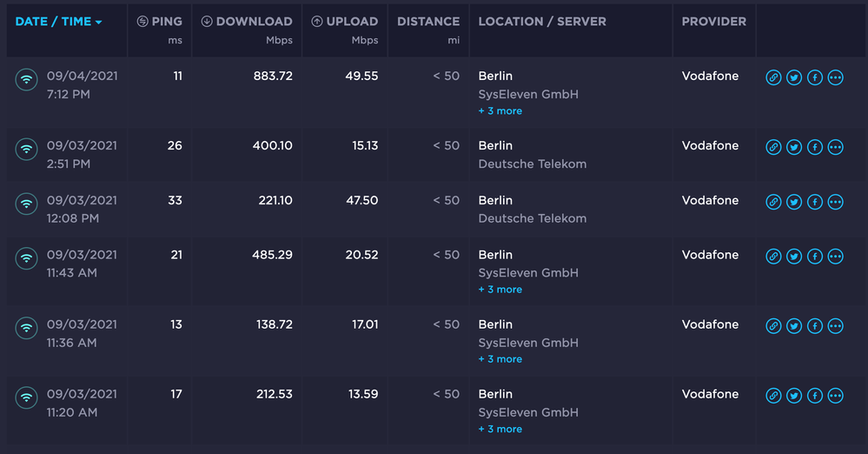The width and height of the screenshot is (868, 454).
Task: Share 11:20 AM result on Facebook
Action: click(x=815, y=396)
